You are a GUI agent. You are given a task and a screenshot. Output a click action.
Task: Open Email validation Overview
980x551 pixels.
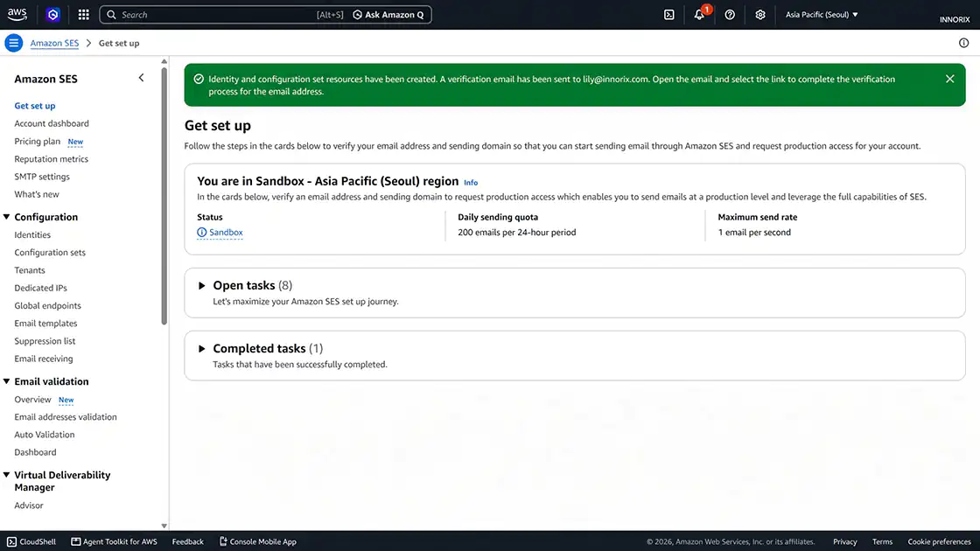coord(32,399)
